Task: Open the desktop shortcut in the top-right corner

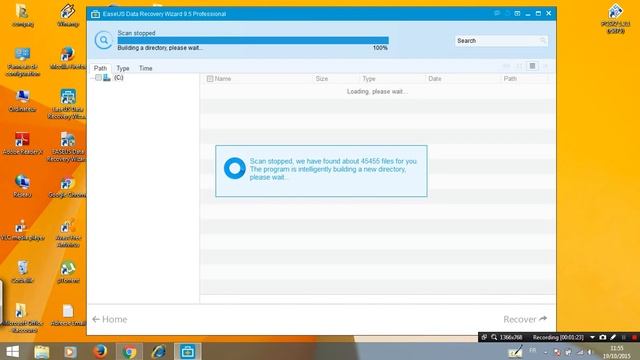Action: point(616,18)
